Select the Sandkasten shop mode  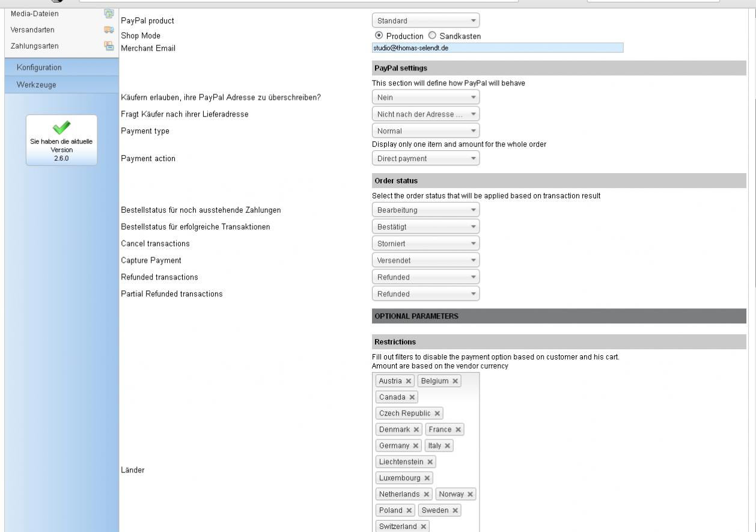[x=433, y=36]
